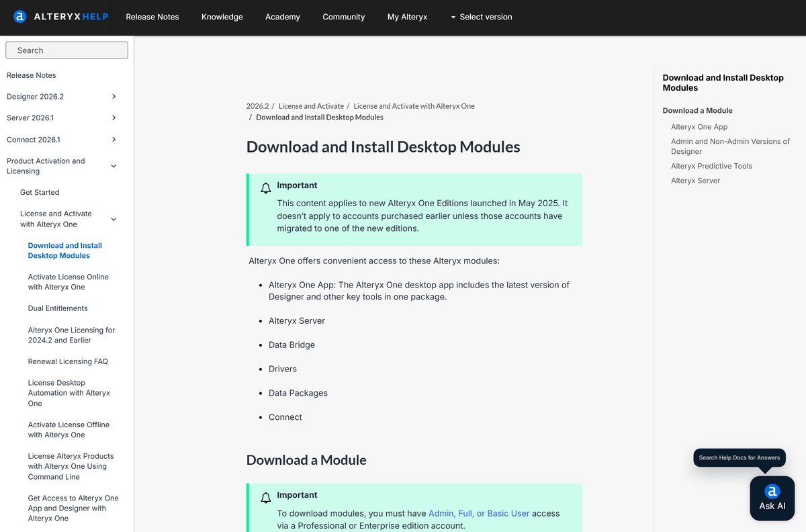
Task: Click the bell icon in Download a Module notice
Action: [x=266, y=498]
